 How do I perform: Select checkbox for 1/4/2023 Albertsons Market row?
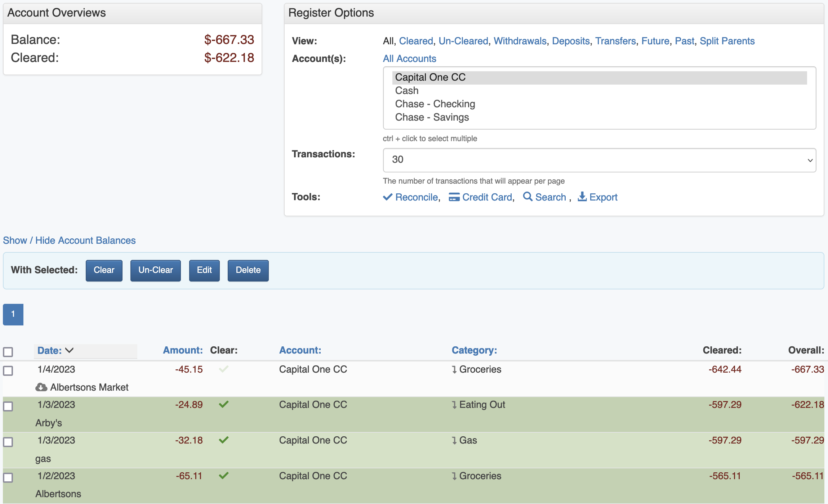click(8, 370)
